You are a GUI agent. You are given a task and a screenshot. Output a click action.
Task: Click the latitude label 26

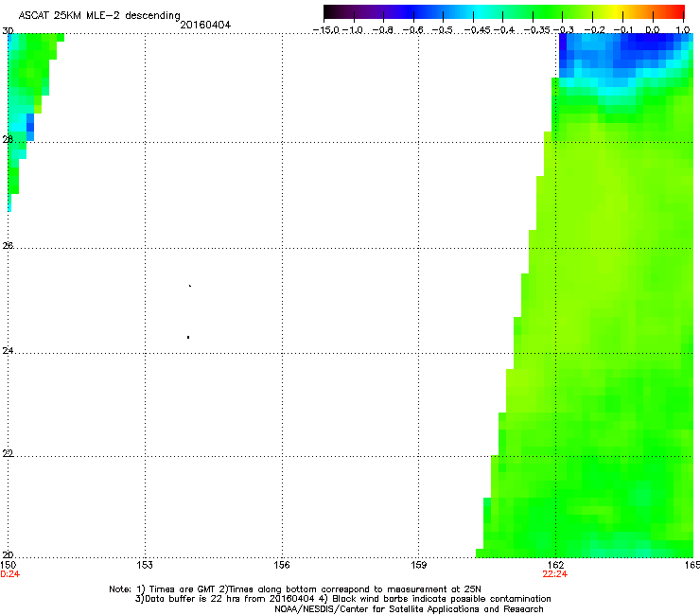[x=8, y=245]
